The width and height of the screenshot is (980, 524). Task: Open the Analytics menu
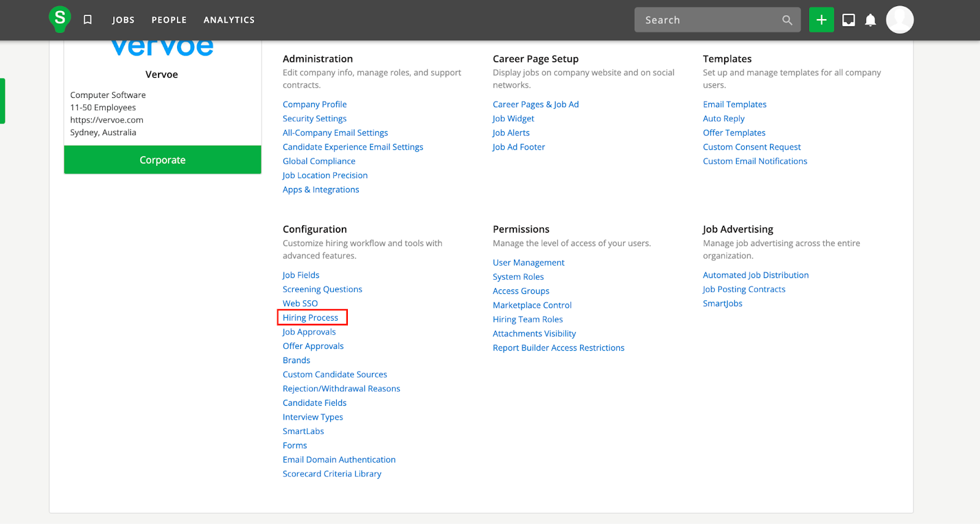pyautogui.click(x=229, y=20)
